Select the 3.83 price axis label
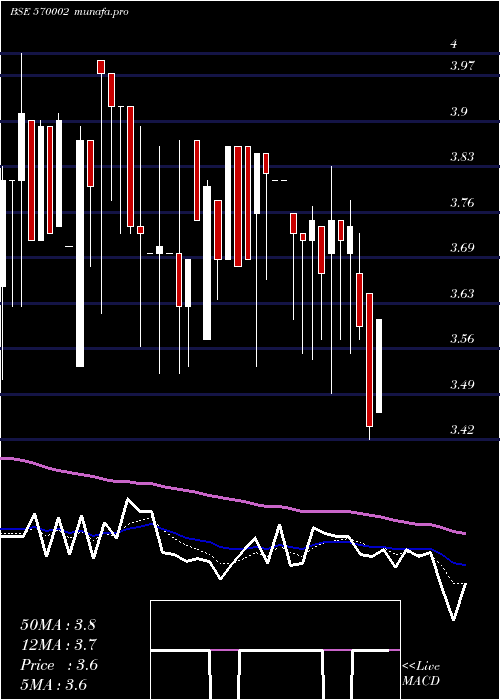The image size is (500, 700). (462, 157)
